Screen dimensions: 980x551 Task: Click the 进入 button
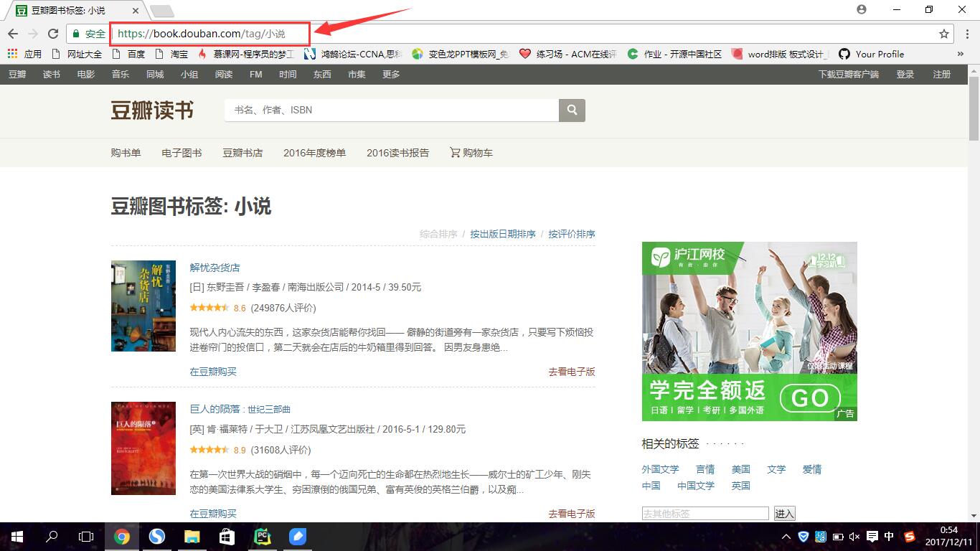pyautogui.click(x=784, y=514)
